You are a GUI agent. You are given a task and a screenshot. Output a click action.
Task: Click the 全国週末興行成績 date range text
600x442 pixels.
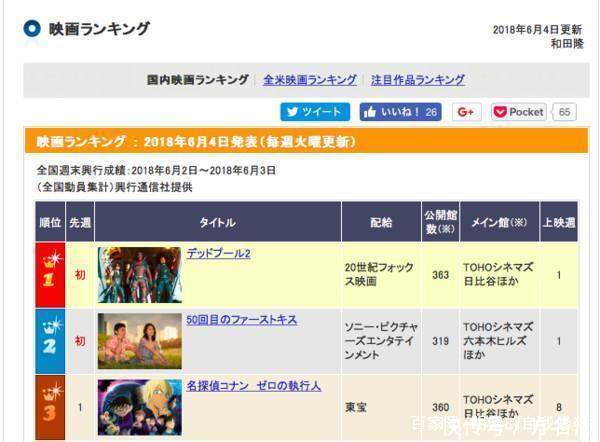(156, 170)
